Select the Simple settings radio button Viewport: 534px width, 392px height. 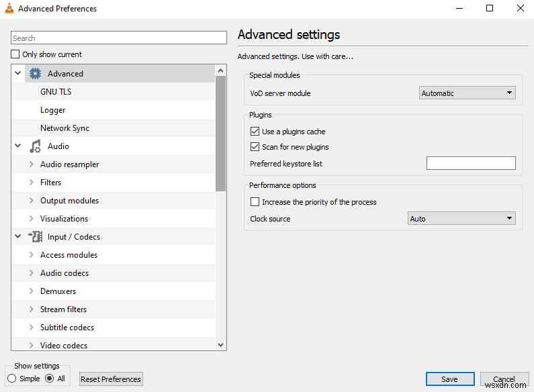[12, 379]
